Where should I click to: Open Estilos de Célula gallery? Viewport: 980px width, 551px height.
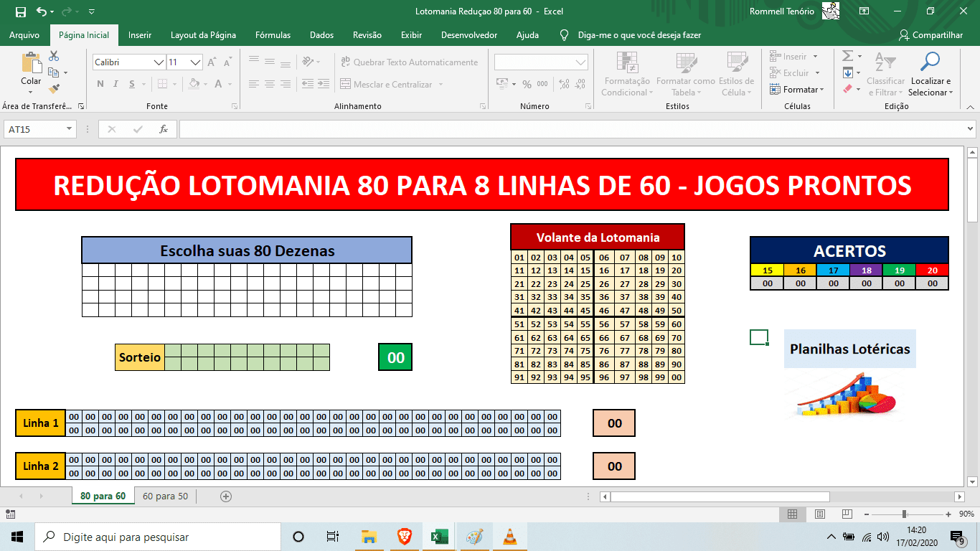[736, 74]
